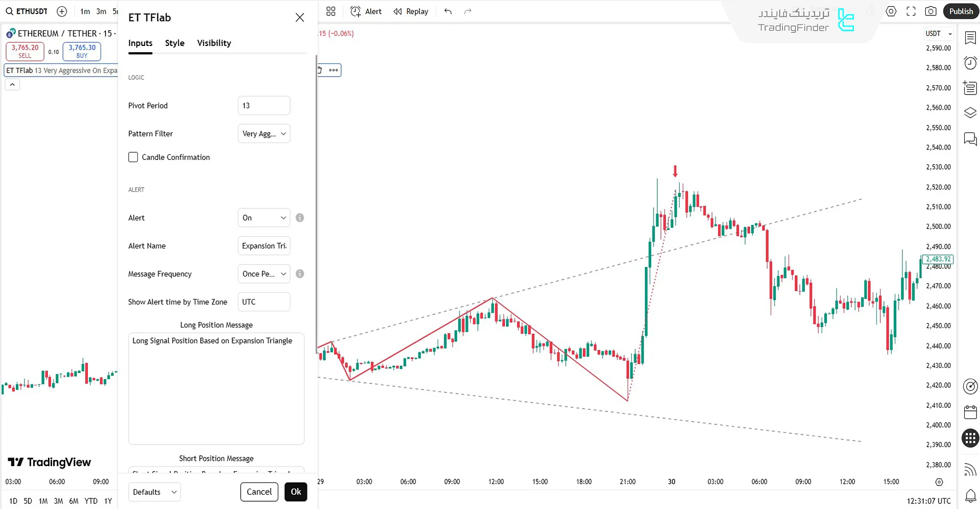Click the notifications bell icon
The image size is (980, 509).
(x=970, y=495)
